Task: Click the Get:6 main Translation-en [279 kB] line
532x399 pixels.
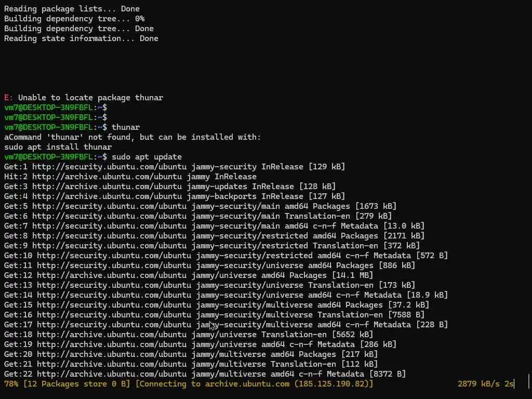Action: 198,216
